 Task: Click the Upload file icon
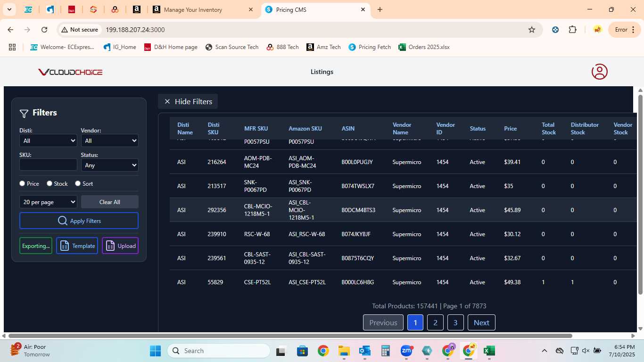coord(110,246)
